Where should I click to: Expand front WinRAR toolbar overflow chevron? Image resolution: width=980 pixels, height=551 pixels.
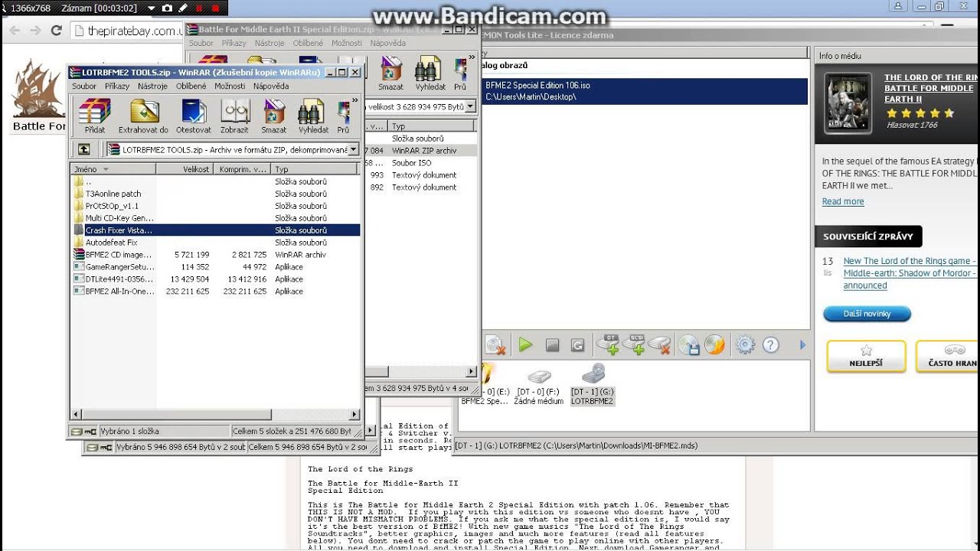tap(354, 101)
